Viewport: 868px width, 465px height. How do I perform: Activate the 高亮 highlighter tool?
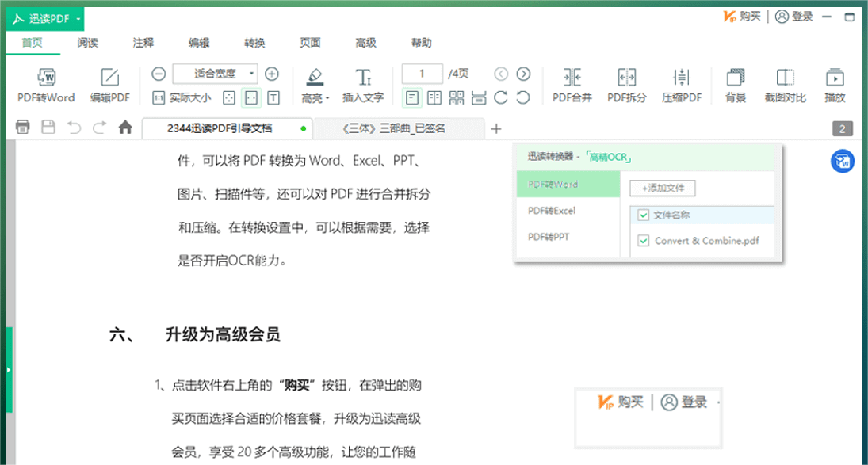[x=313, y=85]
